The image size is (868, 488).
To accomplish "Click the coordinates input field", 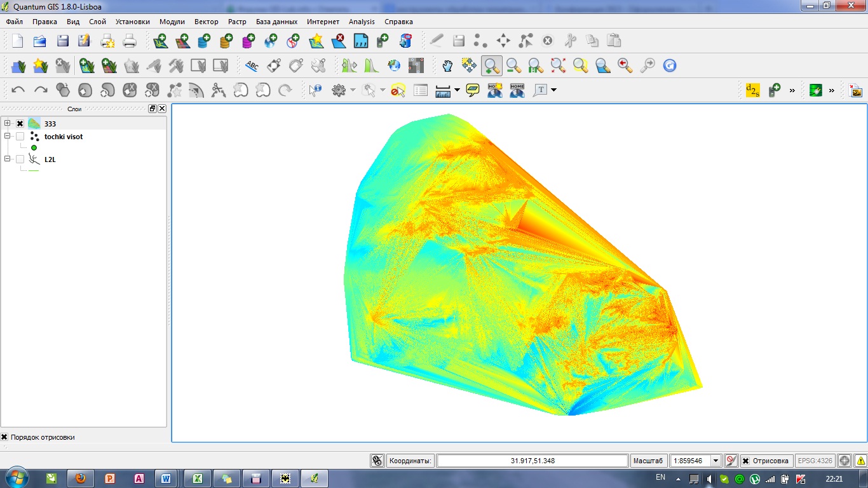I will pos(532,461).
